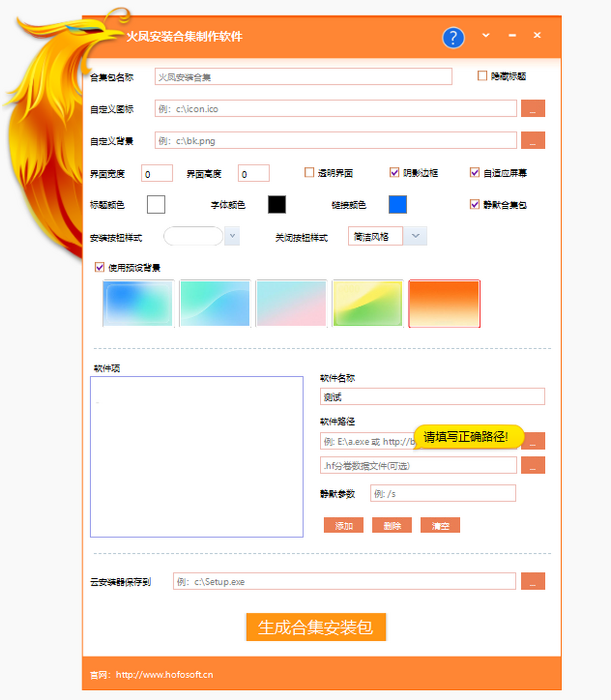
Task: Select the teal wave preset background
Action: coord(215,303)
